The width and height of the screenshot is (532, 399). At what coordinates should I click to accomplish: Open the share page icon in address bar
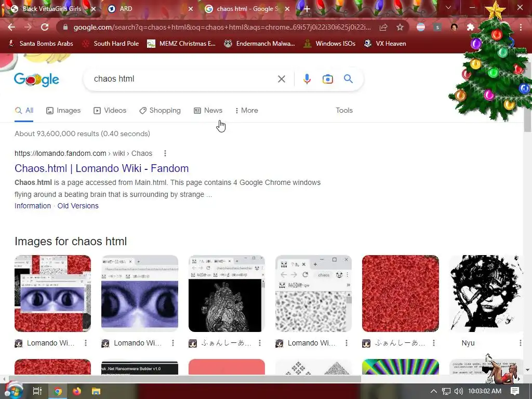pyautogui.click(x=383, y=27)
